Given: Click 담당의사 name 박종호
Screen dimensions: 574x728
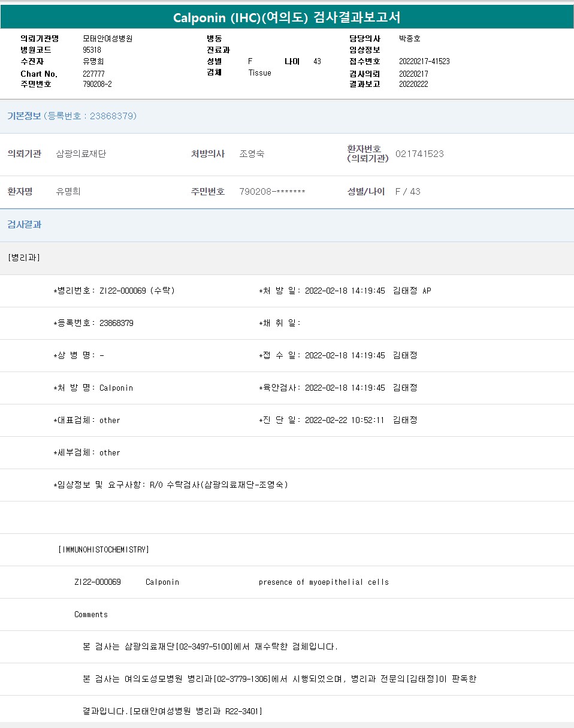Looking at the screenshot, I should tap(410, 38).
